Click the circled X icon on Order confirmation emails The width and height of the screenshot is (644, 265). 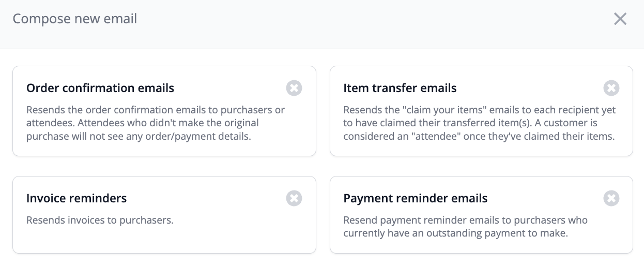click(x=294, y=88)
